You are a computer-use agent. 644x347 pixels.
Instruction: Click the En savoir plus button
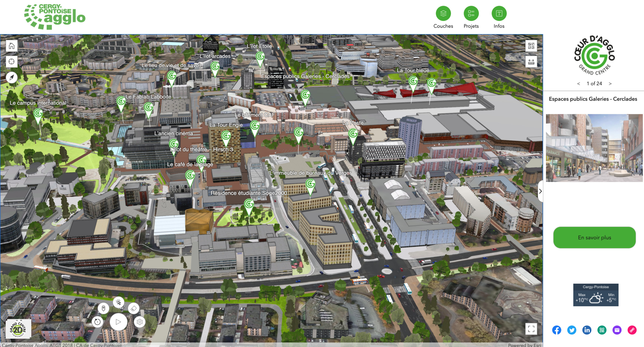(x=594, y=237)
